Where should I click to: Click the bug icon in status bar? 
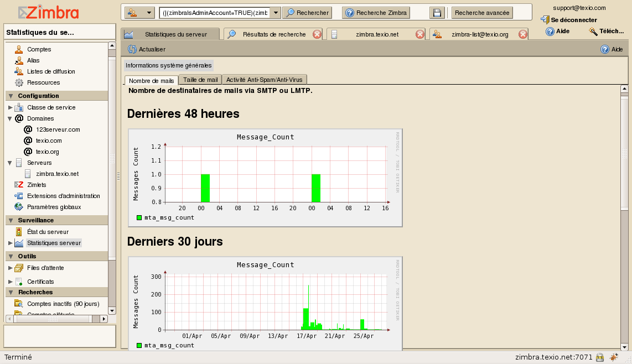pos(614,357)
